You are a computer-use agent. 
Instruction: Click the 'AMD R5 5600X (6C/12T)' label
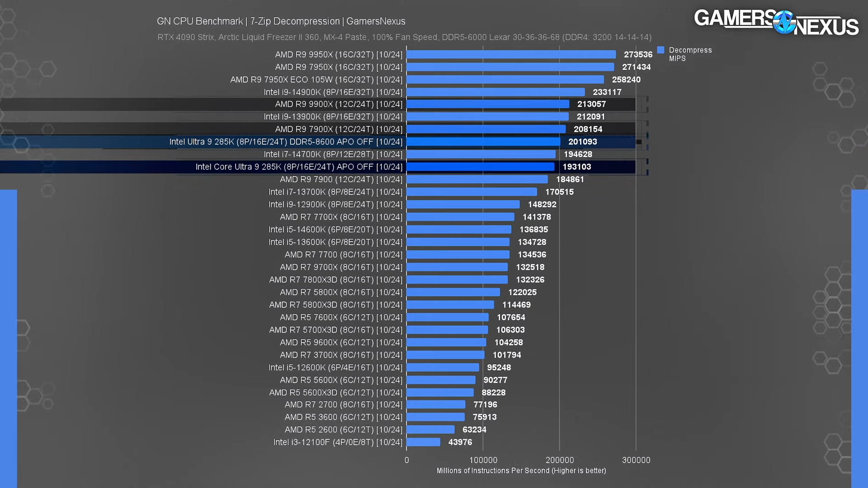tap(341, 380)
